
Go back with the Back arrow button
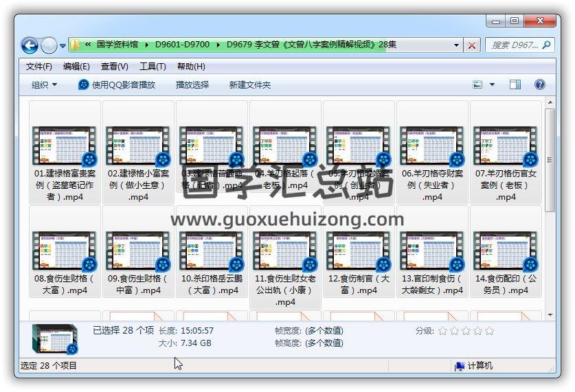pyautogui.click(x=30, y=45)
